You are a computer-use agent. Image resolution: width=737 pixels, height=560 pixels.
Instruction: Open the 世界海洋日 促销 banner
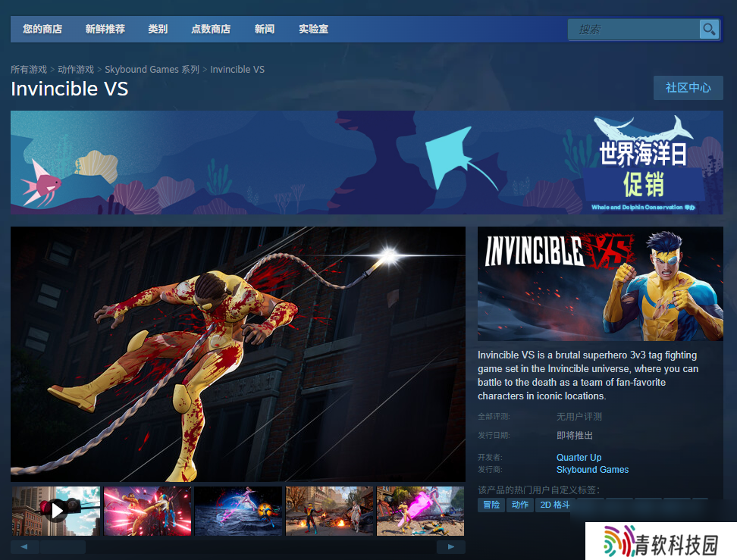(367, 163)
